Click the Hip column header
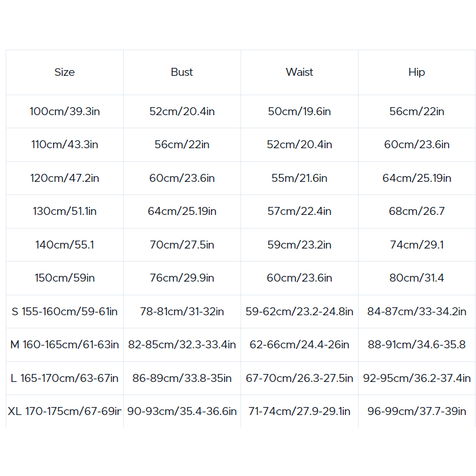476x476 pixels. click(x=417, y=72)
